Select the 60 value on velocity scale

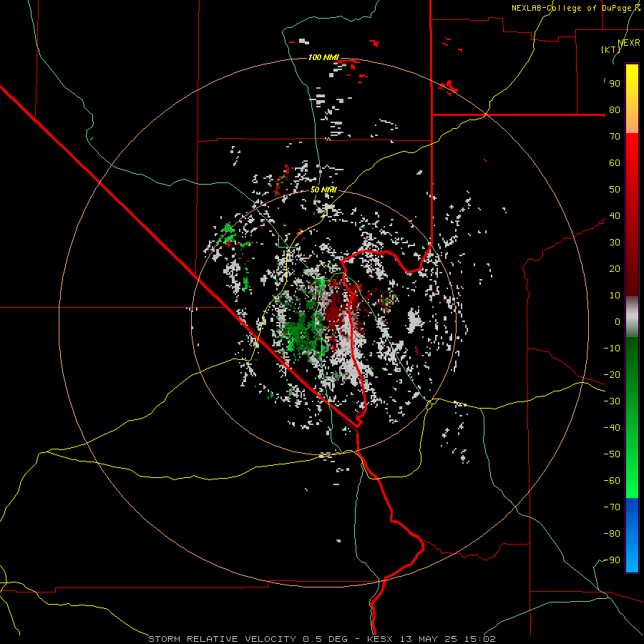(x=615, y=163)
